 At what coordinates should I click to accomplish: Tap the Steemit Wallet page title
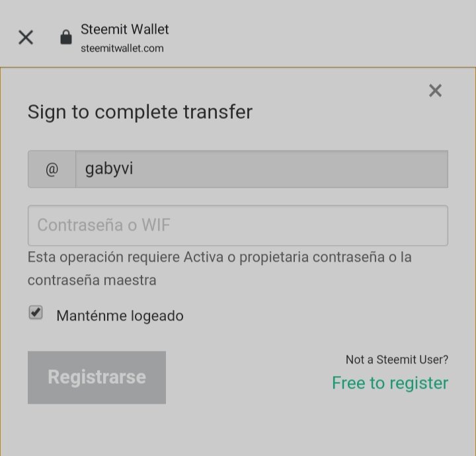(x=124, y=30)
